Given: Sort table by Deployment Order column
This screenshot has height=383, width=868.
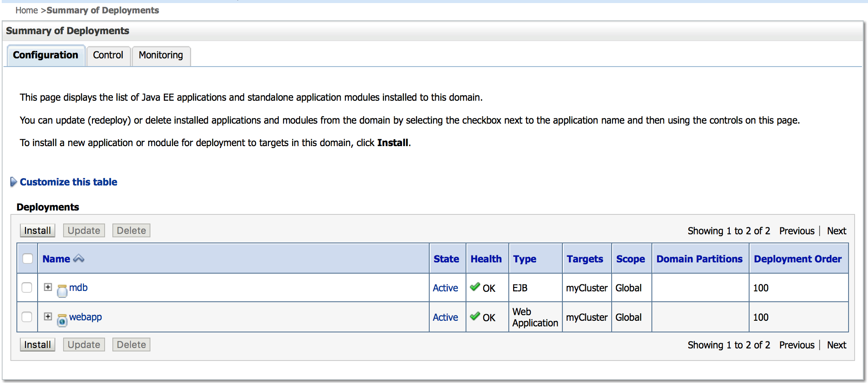Looking at the screenshot, I should [798, 259].
